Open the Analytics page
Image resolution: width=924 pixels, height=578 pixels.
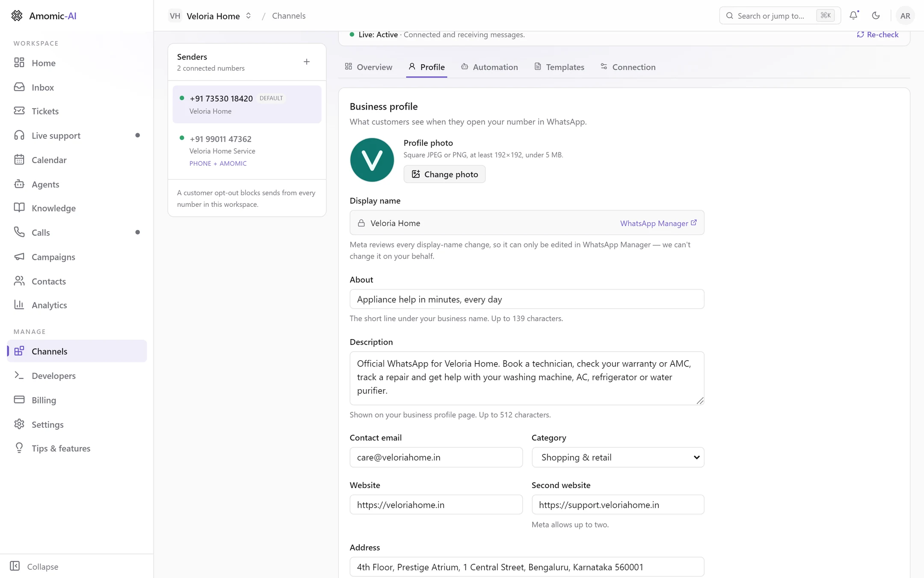coord(77,305)
